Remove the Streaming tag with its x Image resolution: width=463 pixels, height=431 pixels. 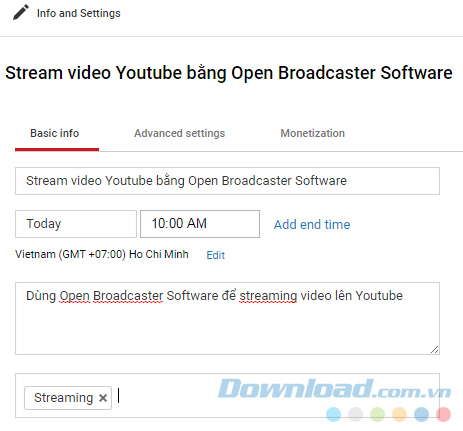[103, 398]
